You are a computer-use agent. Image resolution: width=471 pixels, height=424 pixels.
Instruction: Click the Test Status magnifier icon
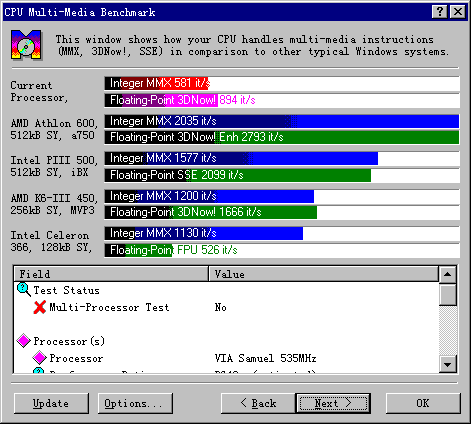pos(24,290)
